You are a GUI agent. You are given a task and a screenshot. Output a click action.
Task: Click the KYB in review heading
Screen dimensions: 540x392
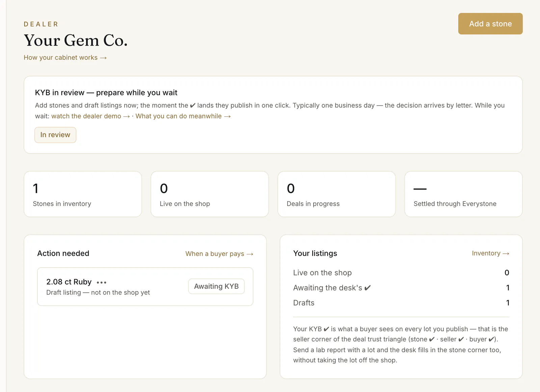point(106,93)
